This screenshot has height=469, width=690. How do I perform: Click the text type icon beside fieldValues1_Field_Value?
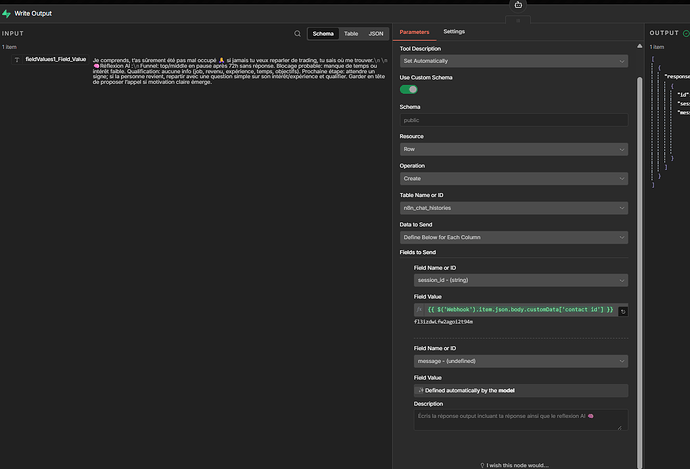pos(16,60)
